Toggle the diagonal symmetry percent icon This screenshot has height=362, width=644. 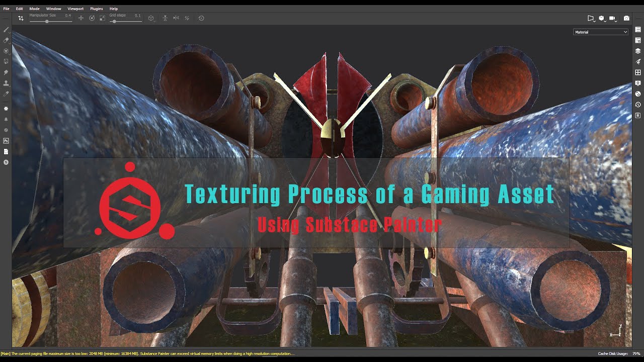tap(187, 18)
